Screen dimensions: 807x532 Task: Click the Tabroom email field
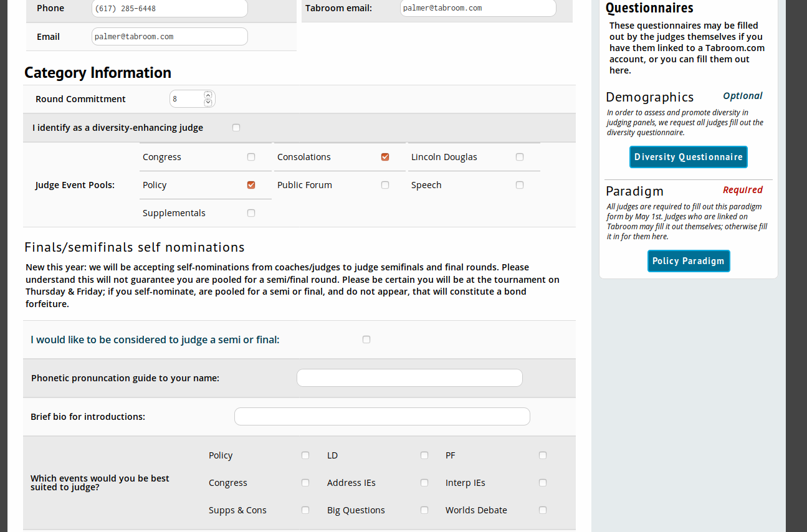477,8
